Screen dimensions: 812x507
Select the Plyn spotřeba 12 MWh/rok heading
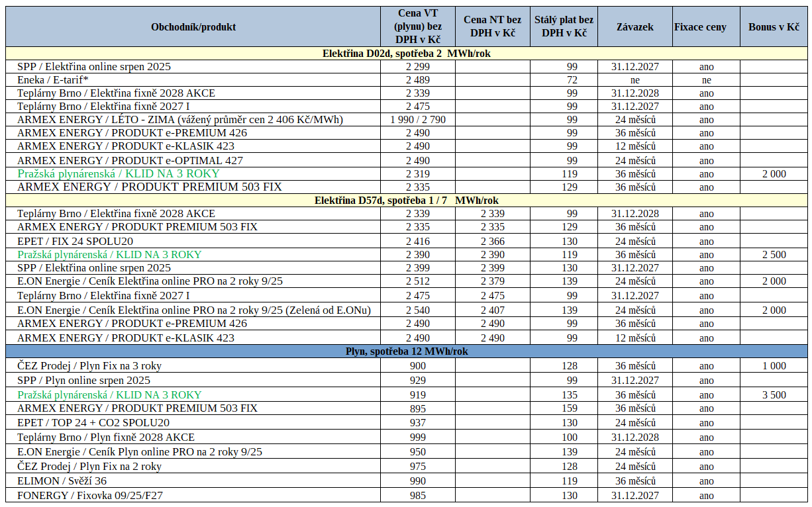[x=406, y=351]
